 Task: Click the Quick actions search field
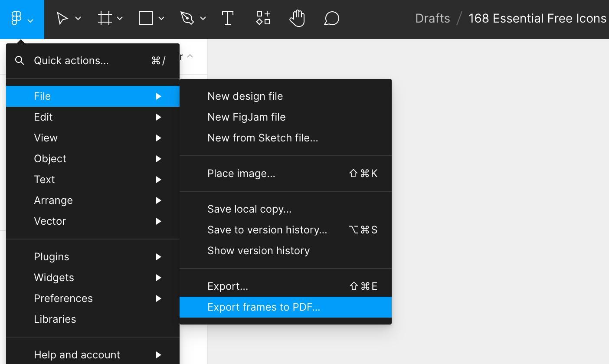tap(93, 61)
